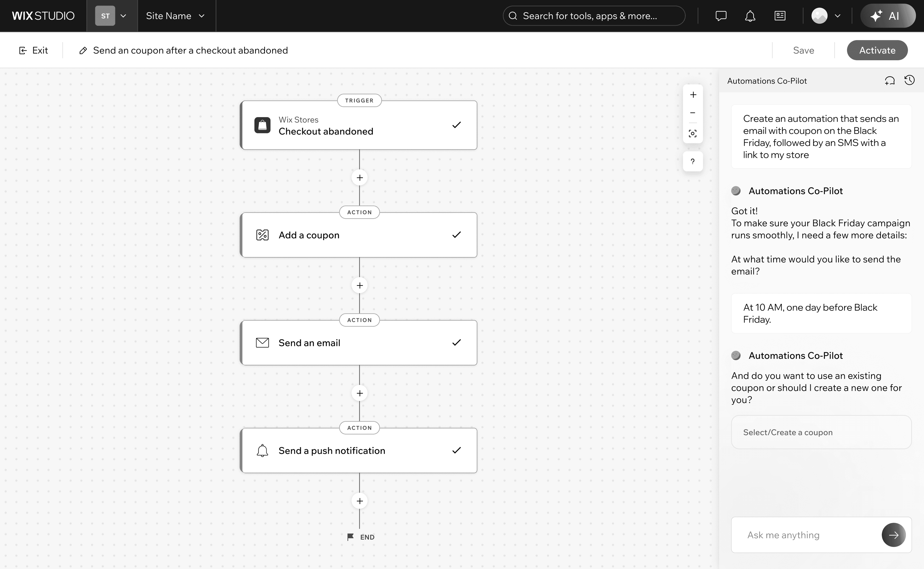
Task: Add a step after the trigger
Action: 359,178
